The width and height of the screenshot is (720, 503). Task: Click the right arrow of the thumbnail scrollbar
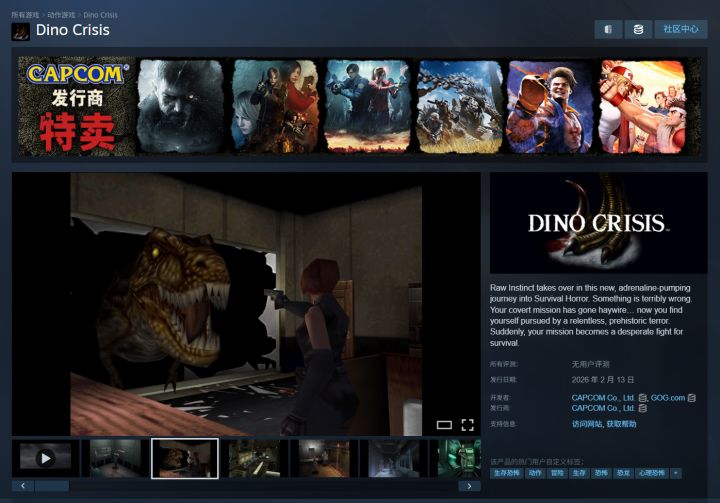pyautogui.click(x=469, y=486)
